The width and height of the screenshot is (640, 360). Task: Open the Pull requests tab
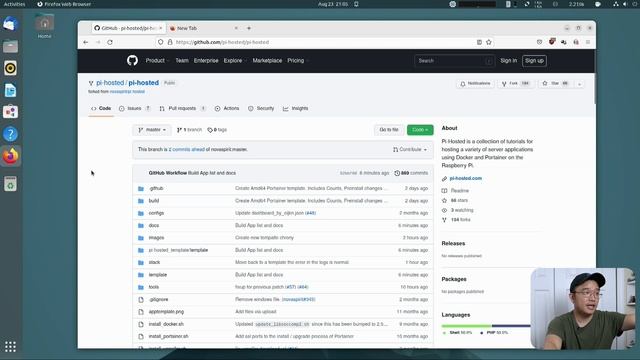pos(182,108)
